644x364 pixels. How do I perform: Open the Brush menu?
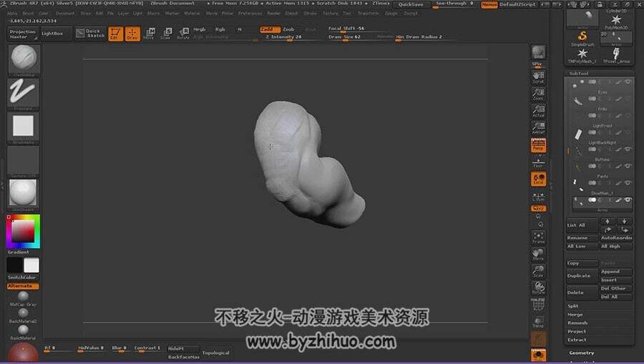pyautogui.click(x=29, y=14)
